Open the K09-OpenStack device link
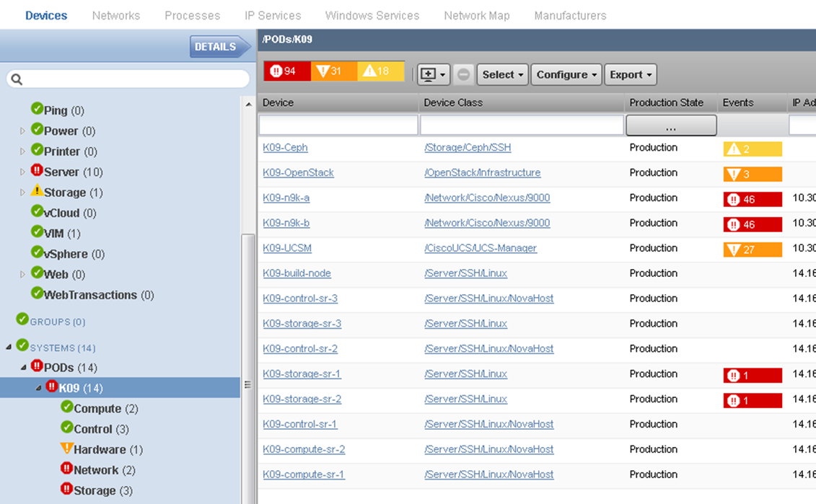This screenshot has height=504, width=816. pyautogui.click(x=298, y=173)
